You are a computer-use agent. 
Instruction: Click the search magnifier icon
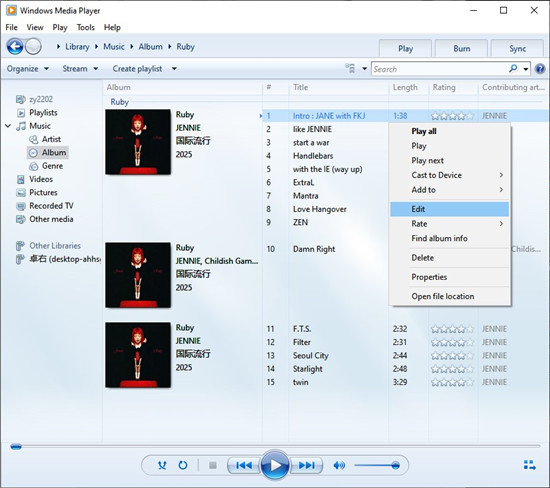tap(513, 68)
